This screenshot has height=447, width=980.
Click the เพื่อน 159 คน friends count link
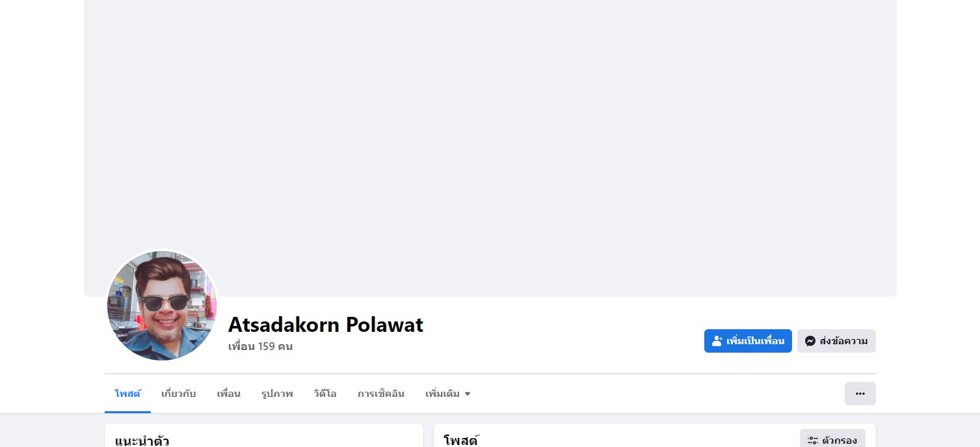coord(260,346)
